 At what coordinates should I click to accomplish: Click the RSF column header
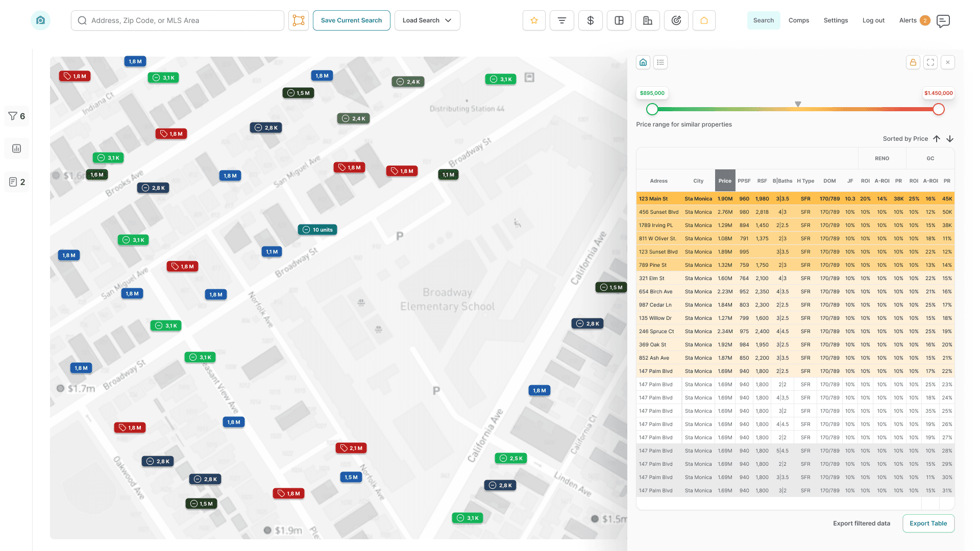pos(762,181)
